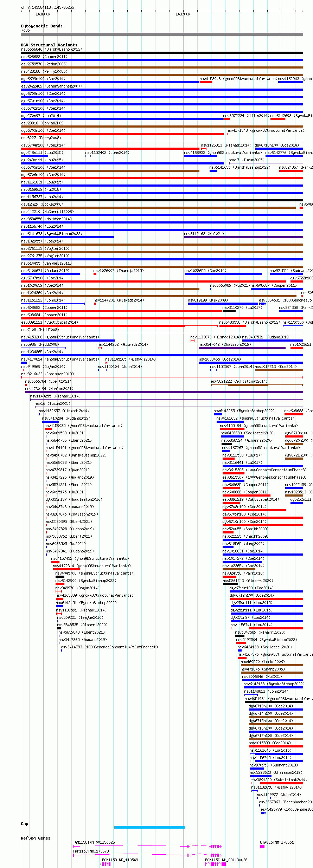Click nsv5566784 (Ebert2021) variant label
Viewport: 313px width, 868px height.
point(48,381)
